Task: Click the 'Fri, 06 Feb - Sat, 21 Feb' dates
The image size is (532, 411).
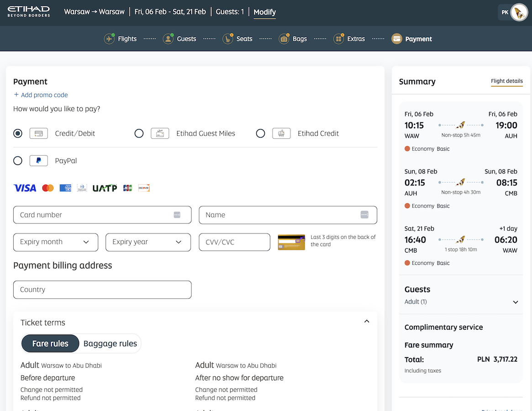Action: pyautogui.click(x=170, y=11)
